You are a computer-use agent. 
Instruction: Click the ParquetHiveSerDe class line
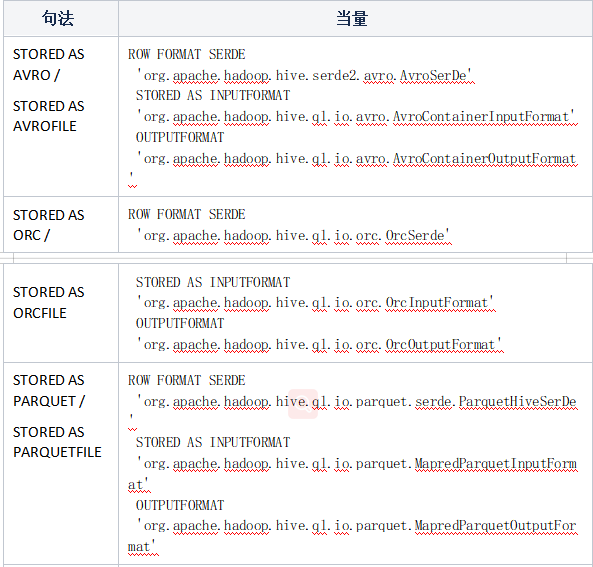pos(356,401)
